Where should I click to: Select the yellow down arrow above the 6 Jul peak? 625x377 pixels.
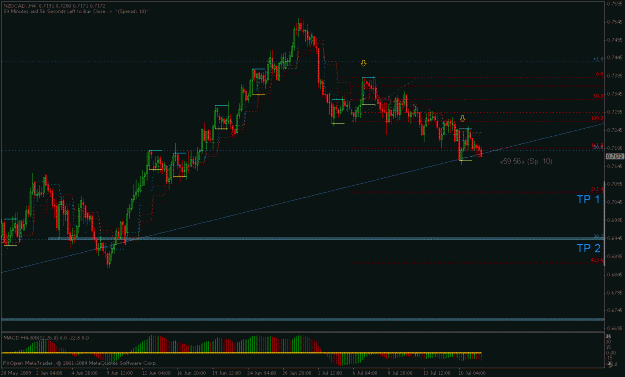363,63
